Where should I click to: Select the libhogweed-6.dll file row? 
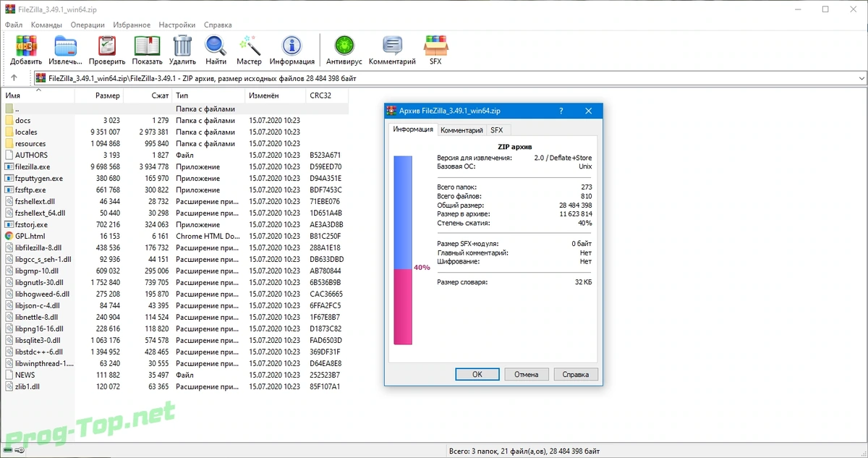[x=174, y=294]
